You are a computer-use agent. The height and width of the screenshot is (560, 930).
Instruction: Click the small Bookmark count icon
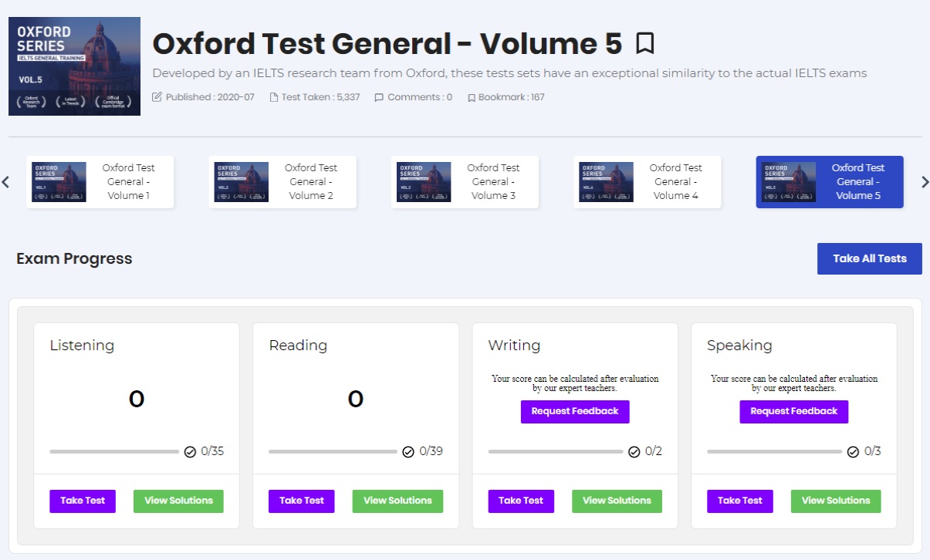(x=472, y=98)
